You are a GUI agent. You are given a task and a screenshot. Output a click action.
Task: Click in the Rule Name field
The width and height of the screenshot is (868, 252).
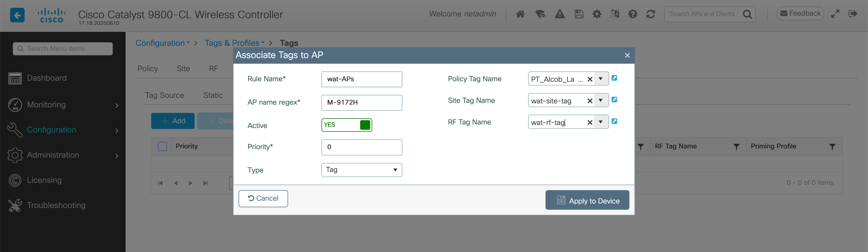point(362,79)
